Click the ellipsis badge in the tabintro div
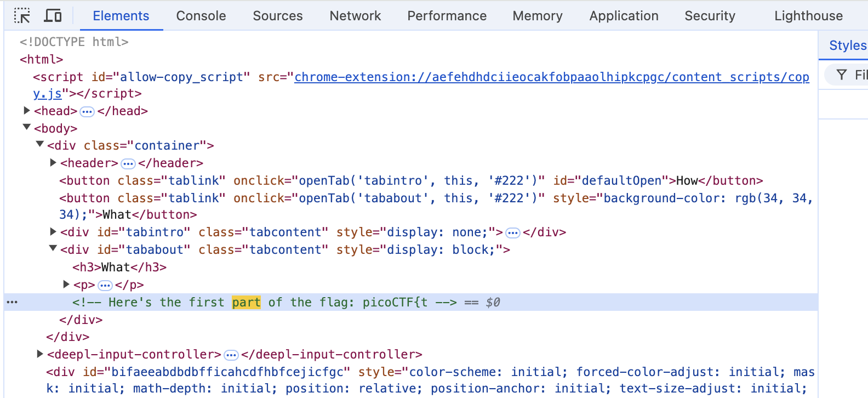The width and height of the screenshot is (868, 398). (x=512, y=233)
